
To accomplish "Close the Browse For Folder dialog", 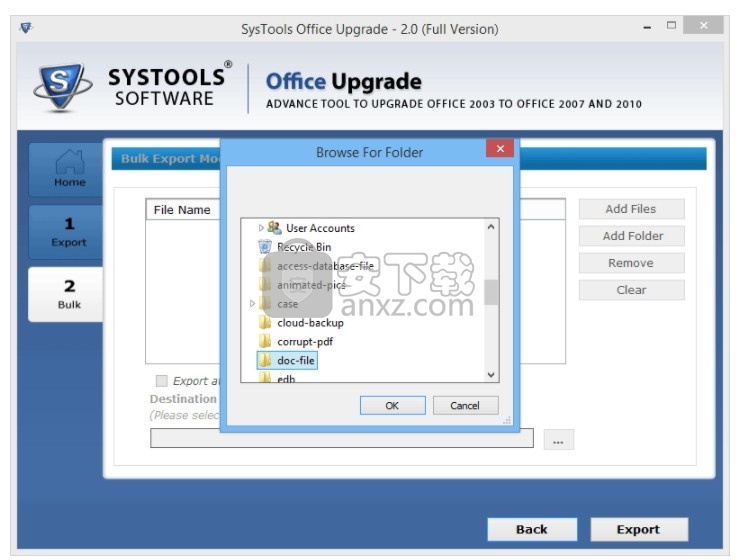I will pos(500,149).
